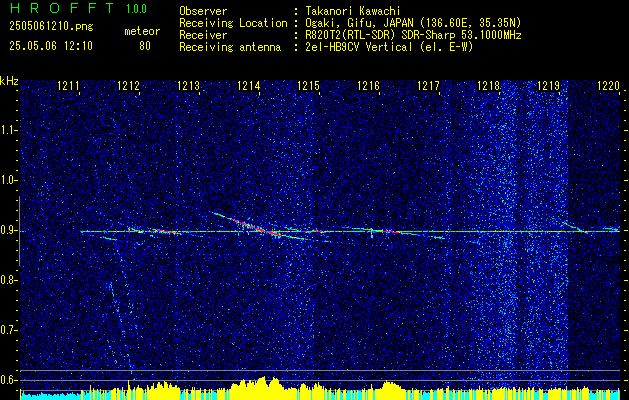Image resolution: width=629 pixels, height=400 pixels.
Task: Click the Observer label
Action: (203, 11)
